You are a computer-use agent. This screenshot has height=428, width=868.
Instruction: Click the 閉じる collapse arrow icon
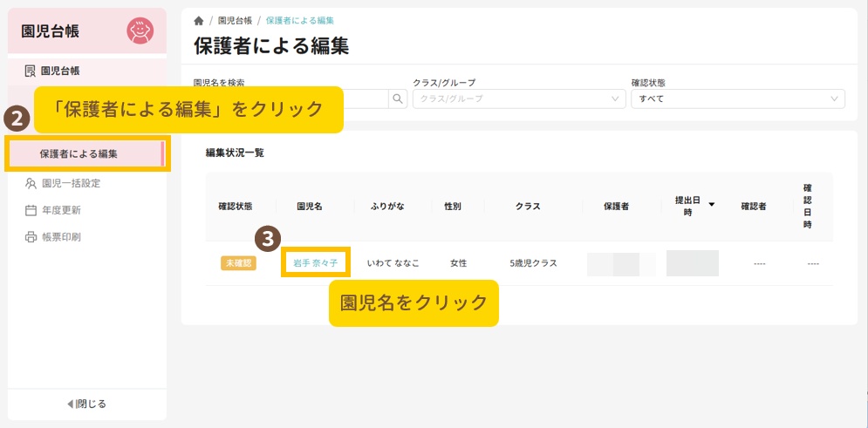71,404
